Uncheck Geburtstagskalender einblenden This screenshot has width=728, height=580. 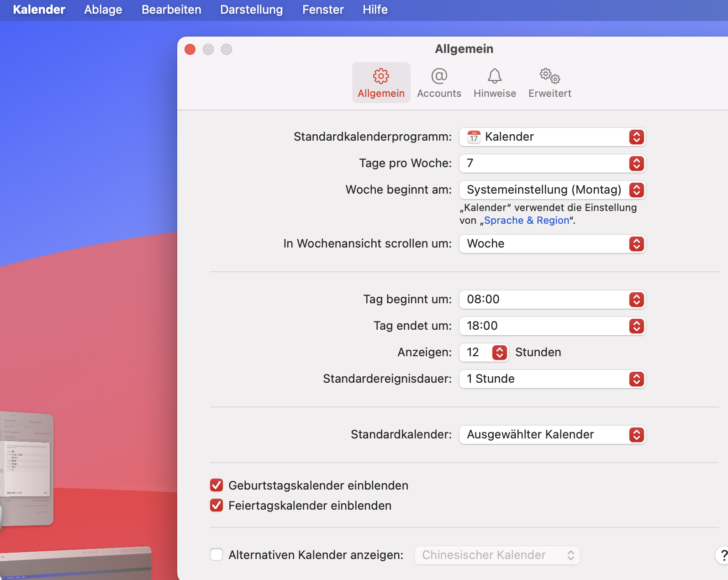216,485
